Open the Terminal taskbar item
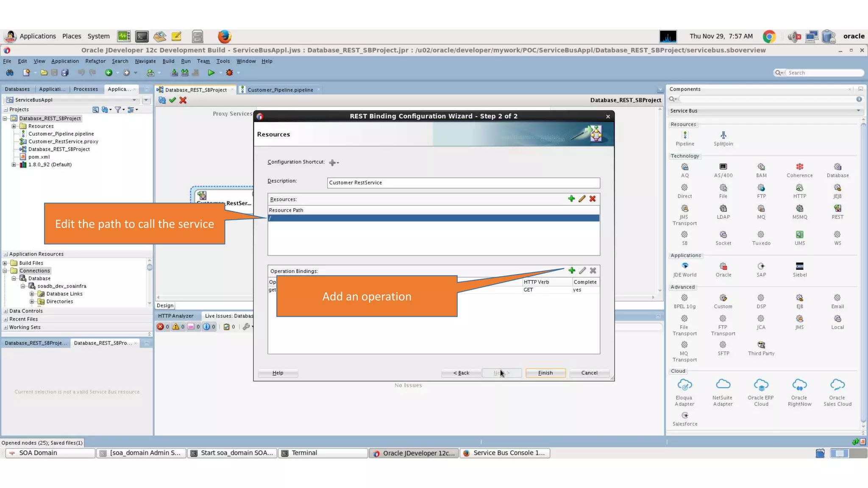 (323, 453)
